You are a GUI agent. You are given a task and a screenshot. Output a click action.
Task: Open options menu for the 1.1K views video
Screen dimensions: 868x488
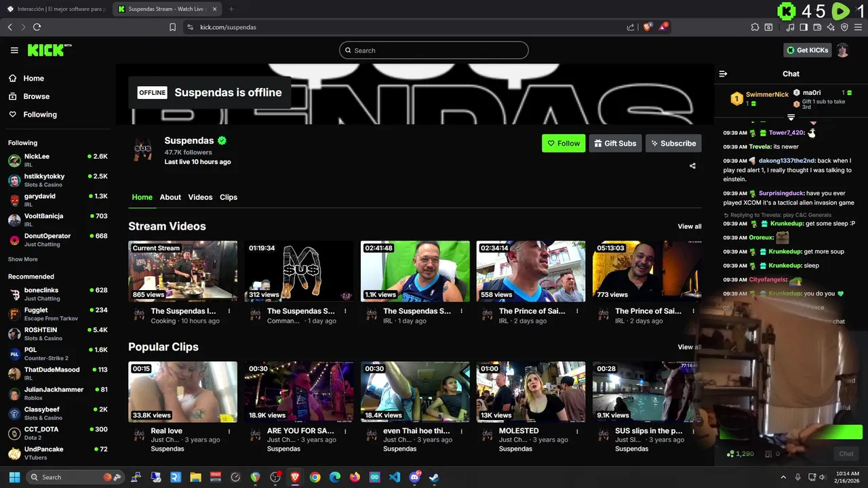tap(461, 311)
